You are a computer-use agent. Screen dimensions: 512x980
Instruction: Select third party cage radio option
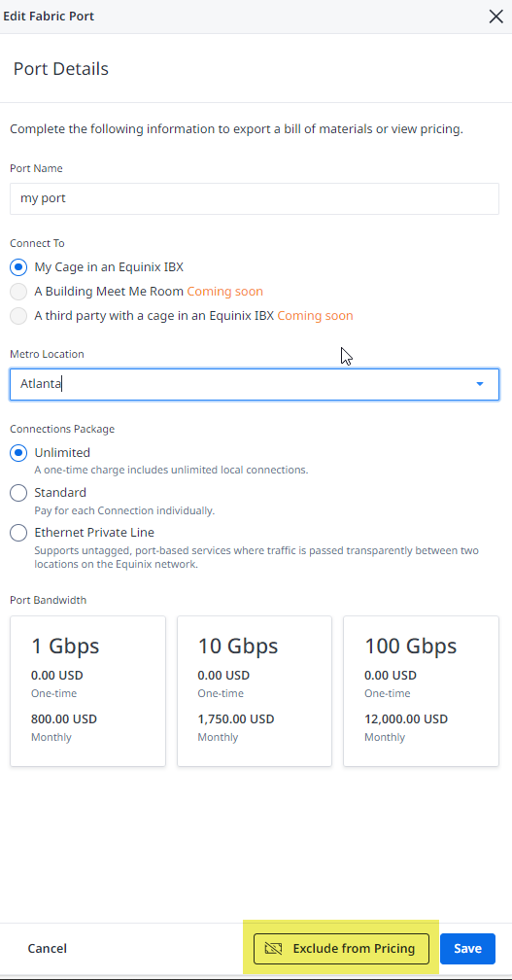[x=18, y=316]
